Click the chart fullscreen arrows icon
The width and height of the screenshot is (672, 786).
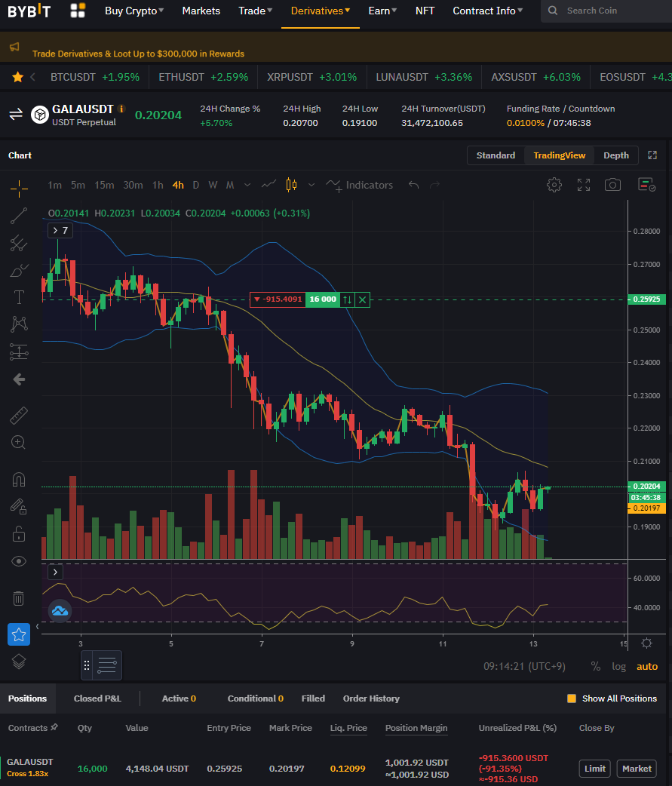[584, 185]
